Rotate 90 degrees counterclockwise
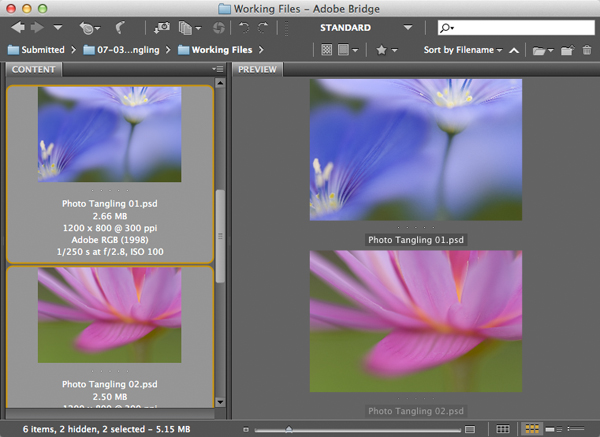600x437 pixels. pos(244,28)
